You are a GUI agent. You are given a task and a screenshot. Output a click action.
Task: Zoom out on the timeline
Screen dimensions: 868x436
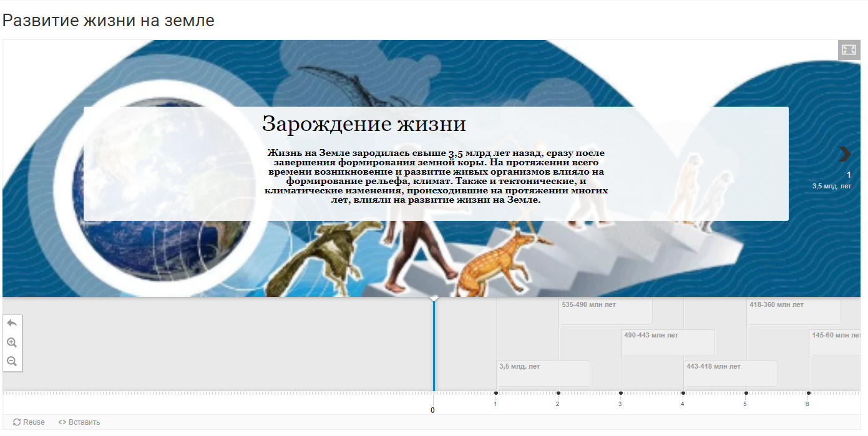[12, 361]
